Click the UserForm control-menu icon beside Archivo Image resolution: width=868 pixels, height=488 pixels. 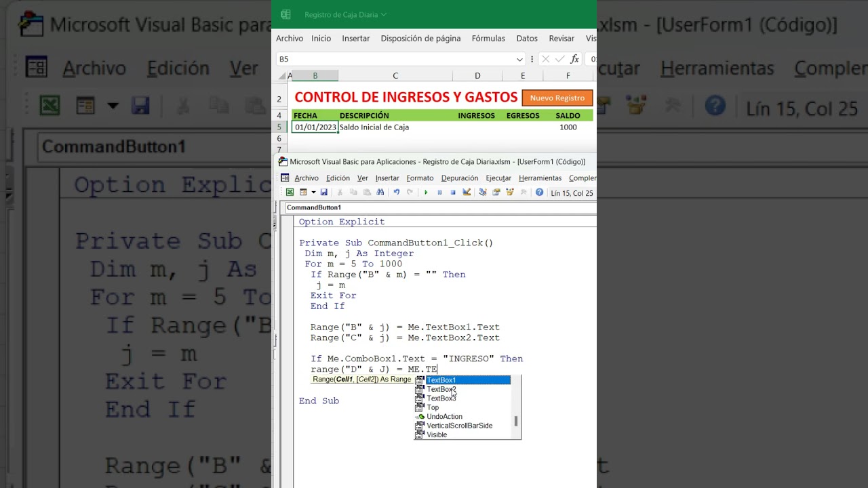click(x=285, y=178)
